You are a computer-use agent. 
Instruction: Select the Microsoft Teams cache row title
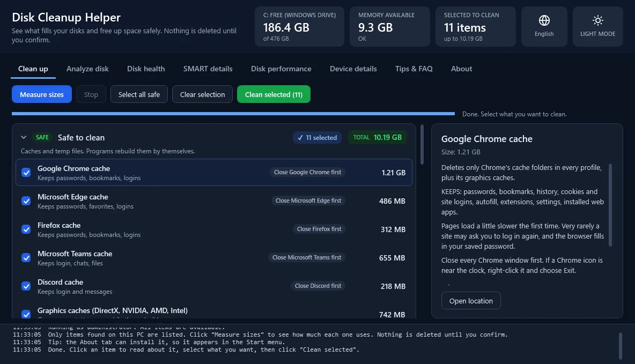[75, 254]
